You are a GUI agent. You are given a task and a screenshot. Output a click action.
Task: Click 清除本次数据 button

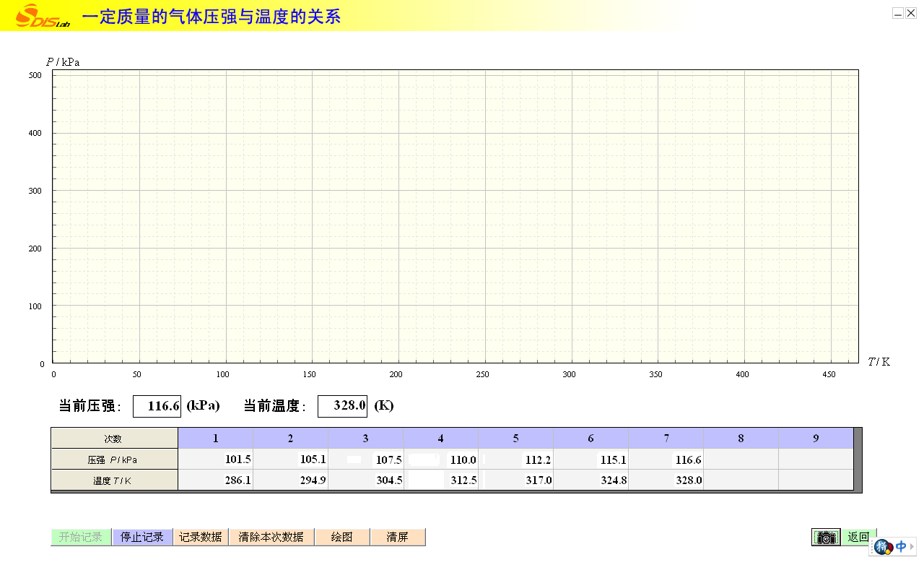tap(271, 537)
